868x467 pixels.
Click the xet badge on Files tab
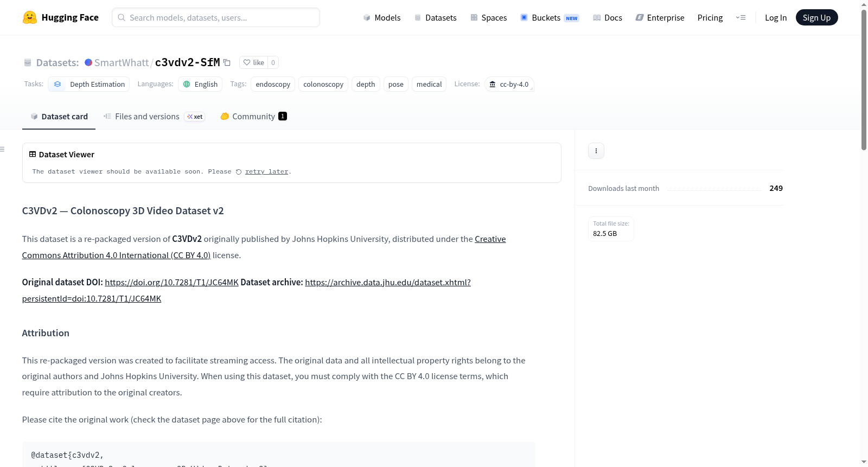coord(195,117)
